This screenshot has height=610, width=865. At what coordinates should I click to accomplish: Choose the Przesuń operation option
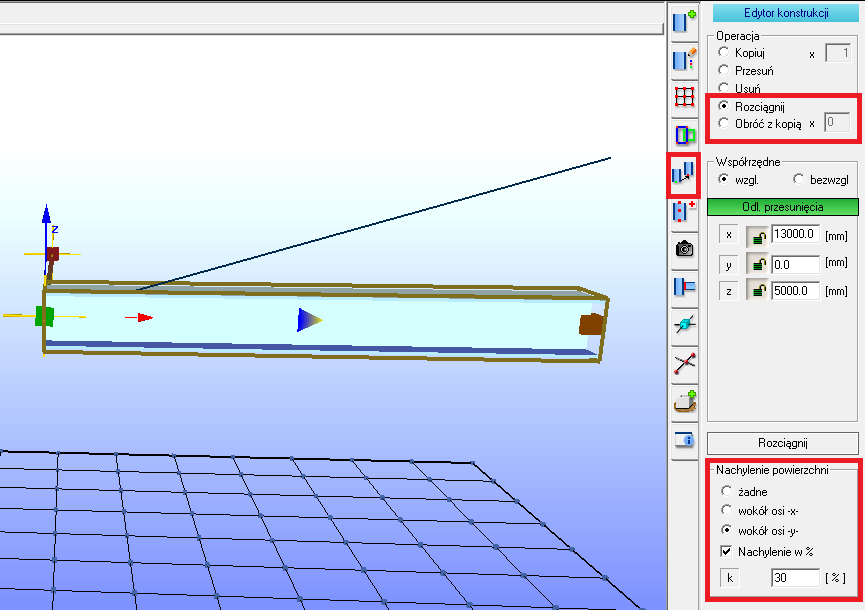(x=724, y=70)
